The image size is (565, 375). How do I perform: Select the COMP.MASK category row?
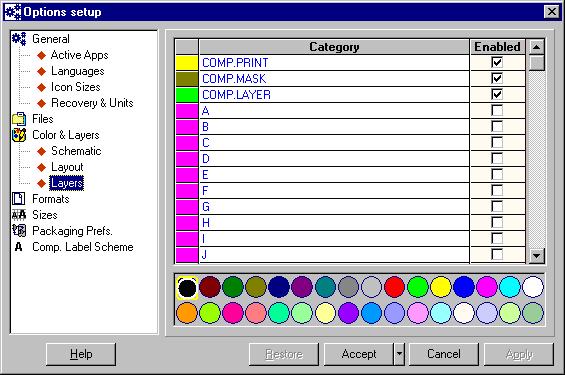tap(334, 79)
